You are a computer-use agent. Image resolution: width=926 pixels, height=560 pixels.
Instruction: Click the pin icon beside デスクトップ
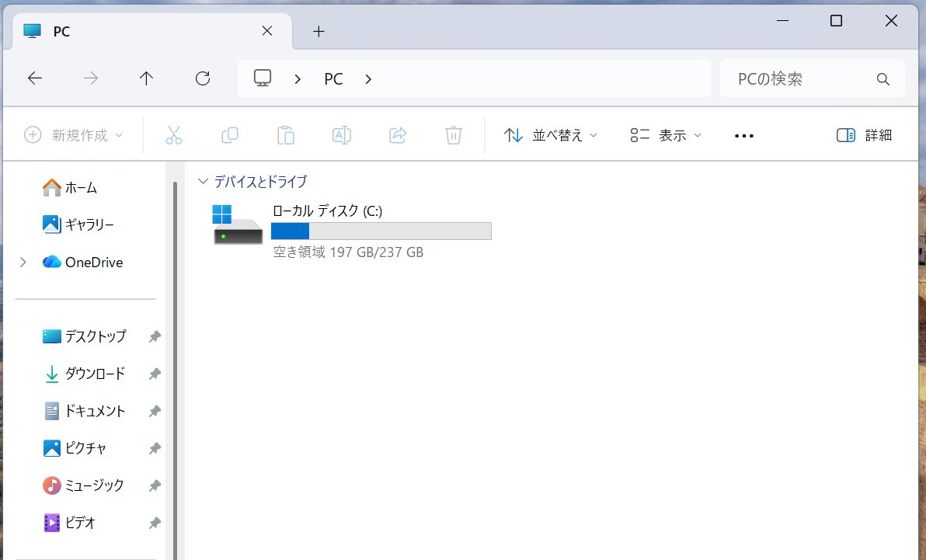click(x=155, y=337)
